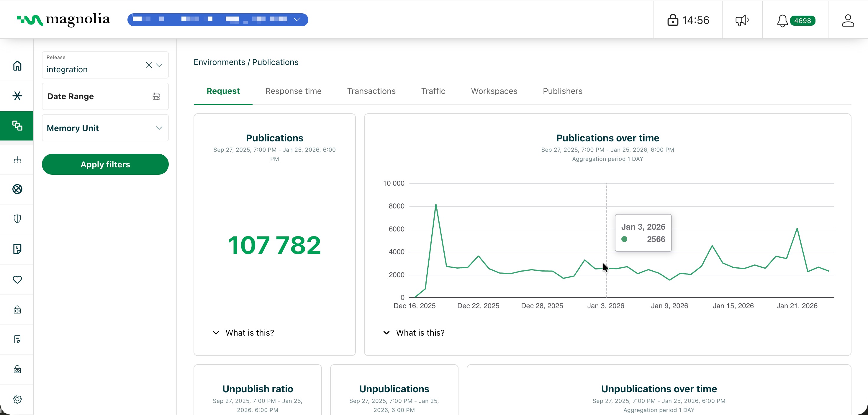Open the asterisk icon sidebar section
The image size is (868, 415).
point(17,96)
